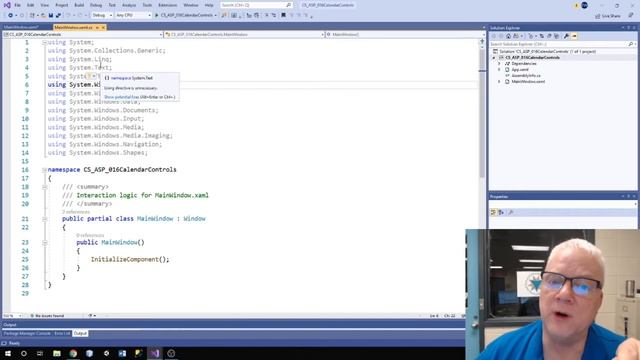Click the Solution Explorer search magnifier
This screenshot has height=360, width=640.
click(x=631, y=44)
